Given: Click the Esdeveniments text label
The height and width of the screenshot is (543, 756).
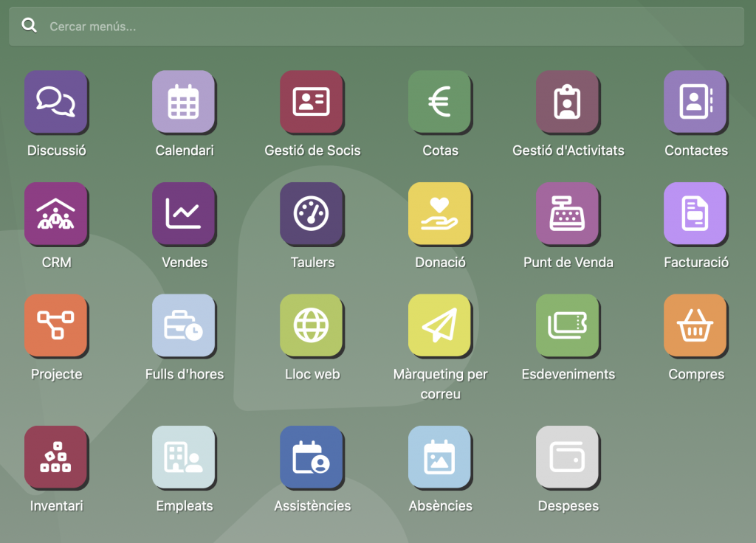Looking at the screenshot, I should [568, 375].
